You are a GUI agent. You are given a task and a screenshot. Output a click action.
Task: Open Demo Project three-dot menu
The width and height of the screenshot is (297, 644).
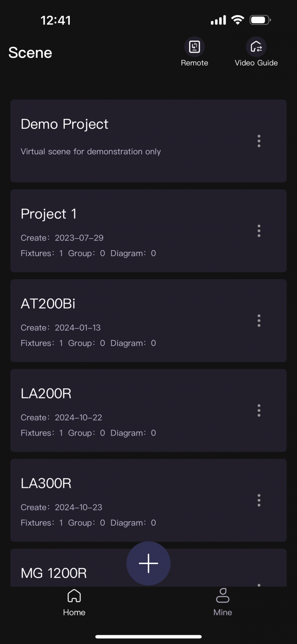[x=259, y=141]
